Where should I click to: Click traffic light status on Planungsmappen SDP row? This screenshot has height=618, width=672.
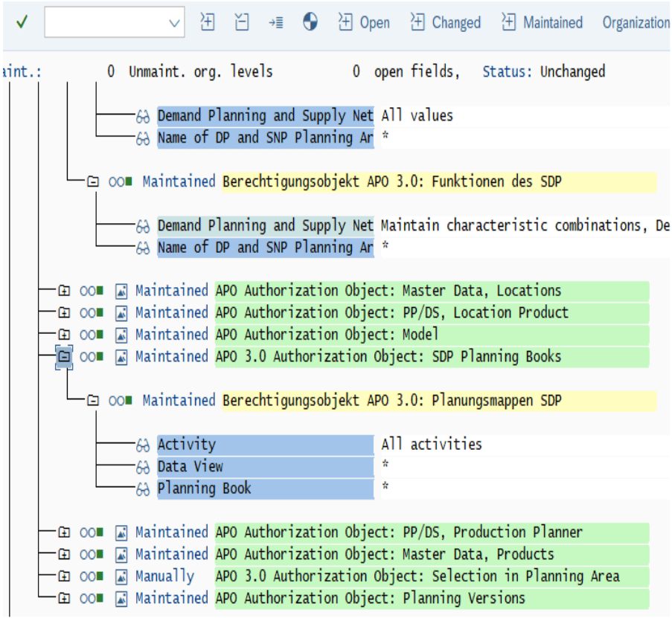[120, 401]
